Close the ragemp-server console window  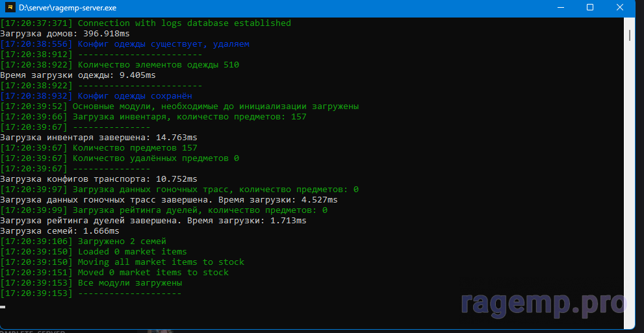click(x=620, y=7)
